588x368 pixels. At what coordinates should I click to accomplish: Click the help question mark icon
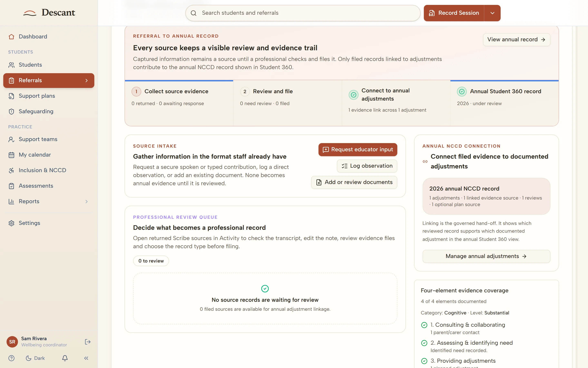11,358
